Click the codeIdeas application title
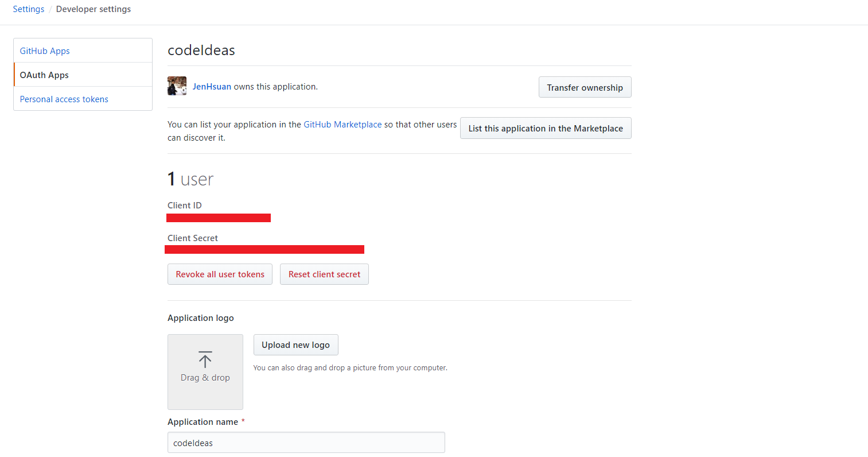 pos(201,51)
